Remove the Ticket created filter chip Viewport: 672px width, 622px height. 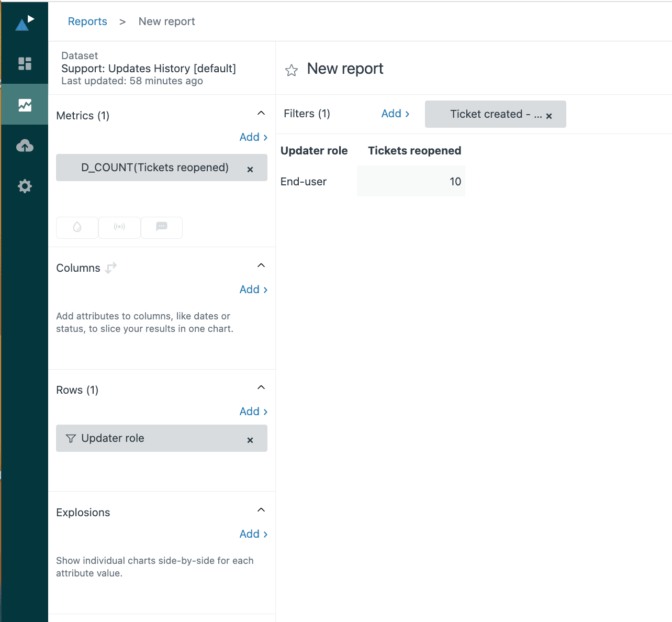coord(548,116)
